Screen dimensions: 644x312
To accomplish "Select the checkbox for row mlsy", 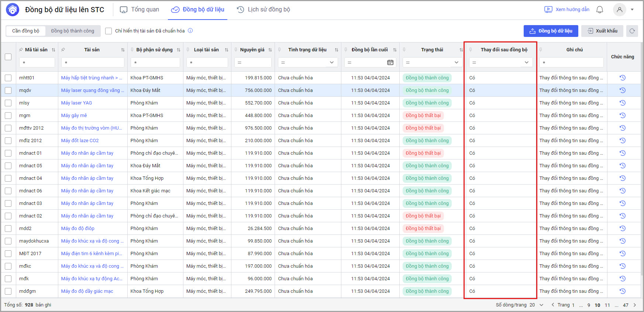I will [x=8, y=103].
